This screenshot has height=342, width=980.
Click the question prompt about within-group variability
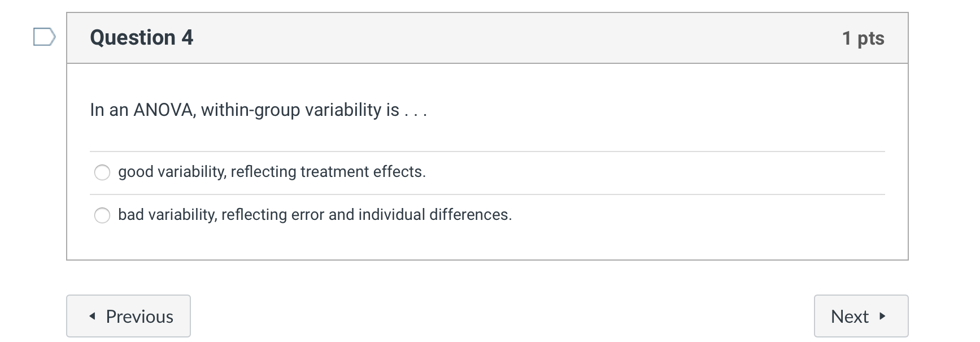258,110
